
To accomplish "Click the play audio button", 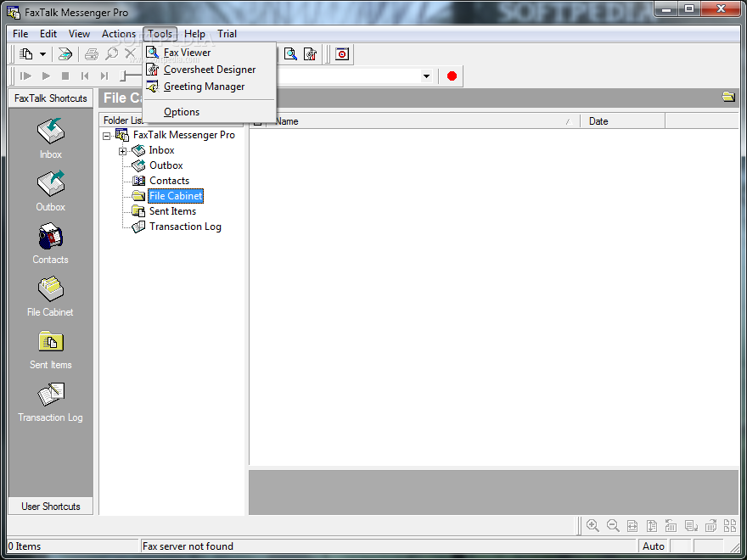I will click(x=46, y=76).
